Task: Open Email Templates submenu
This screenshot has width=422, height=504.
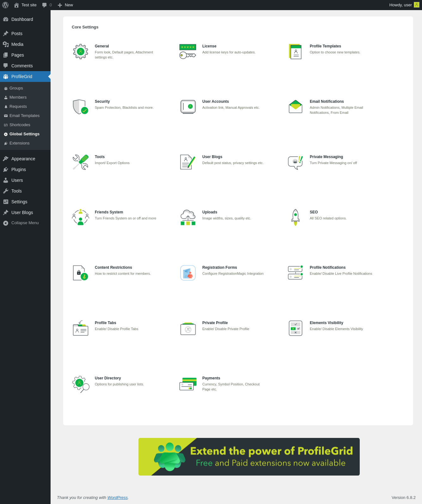Action: [25, 116]
